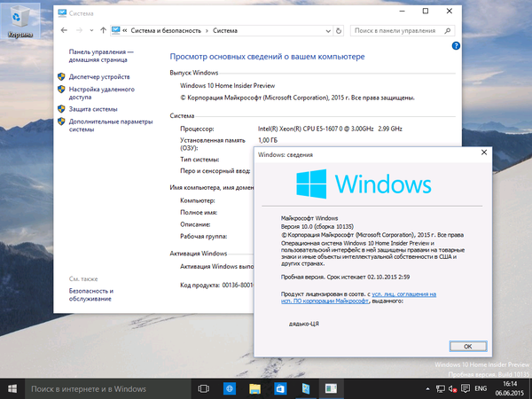Open Диспетчер устройств link
The height and width of the screenshot is (399, 532).
coord(99,77)
